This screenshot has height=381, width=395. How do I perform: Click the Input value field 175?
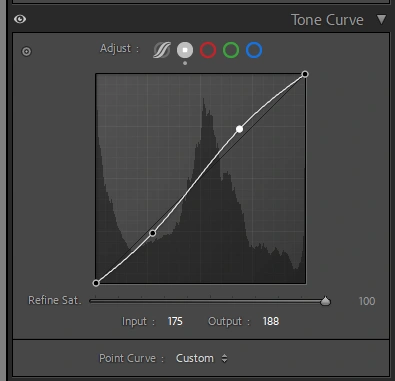(x=175, y=321)
